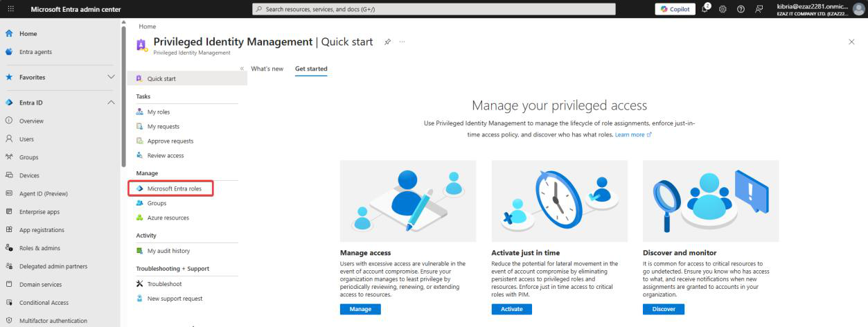This screenshot has width=868, height=327.
Task: Click the left sidebar scrollbar
Action: pyautogui.click(x=123, y=97)
